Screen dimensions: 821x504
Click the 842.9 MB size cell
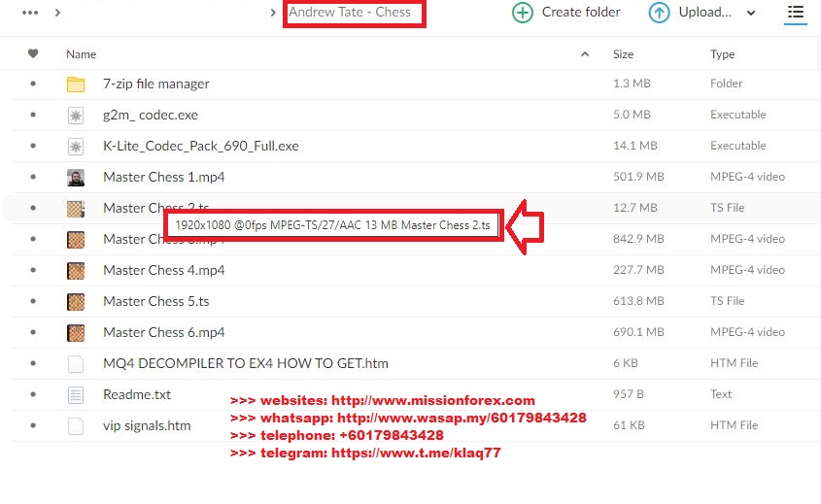coord(638,239)
